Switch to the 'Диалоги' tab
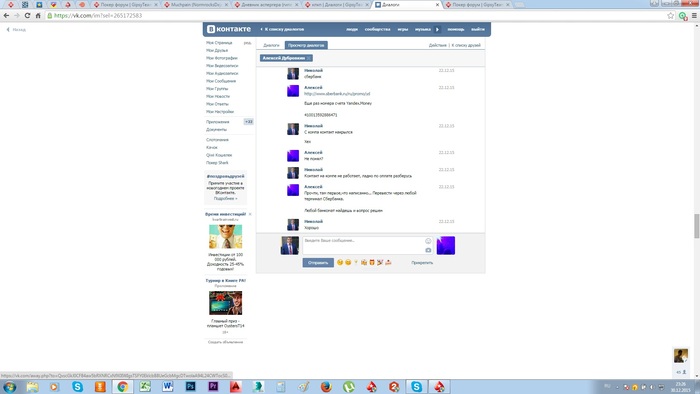 coord(271,45)
